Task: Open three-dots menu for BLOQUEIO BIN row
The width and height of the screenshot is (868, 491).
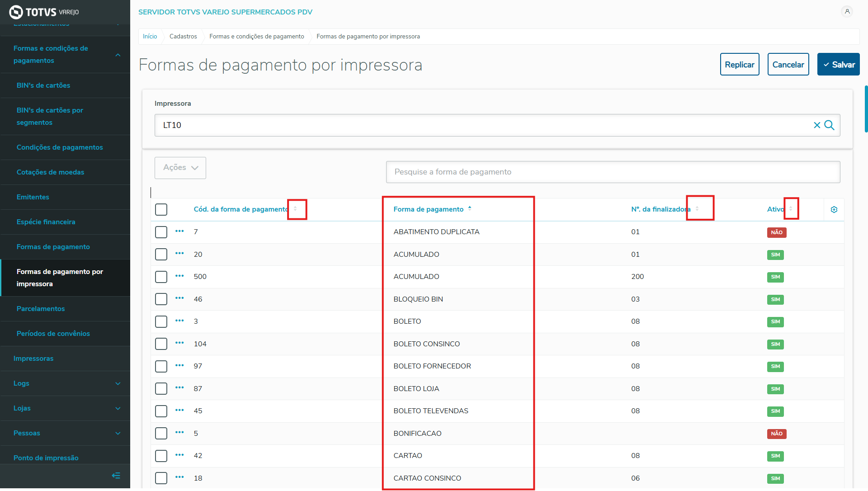Action: tap(179, 298)
